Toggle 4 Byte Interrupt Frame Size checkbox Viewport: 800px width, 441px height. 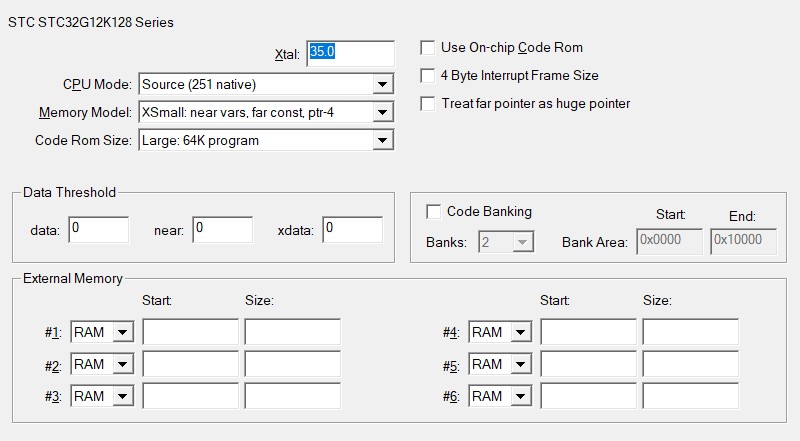click(x=428, y=76)
